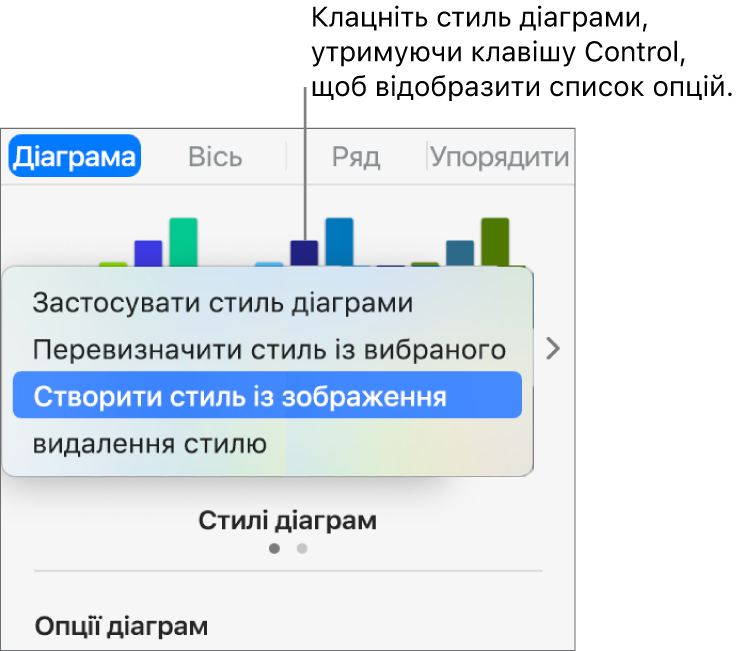Click the Стилі діаграм label
Image resolution: width=742 pixels, height=651 pixels.
[288, 521]
